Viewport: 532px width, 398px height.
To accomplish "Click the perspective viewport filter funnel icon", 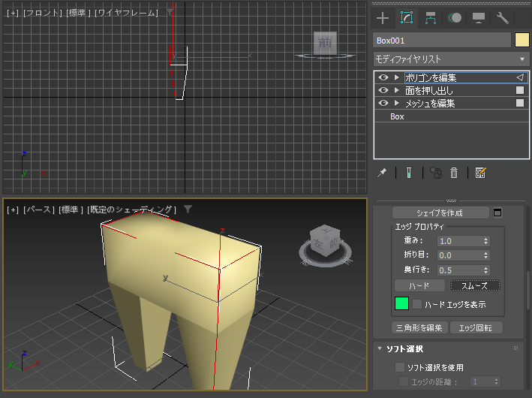I will click(x=188, y=210).
